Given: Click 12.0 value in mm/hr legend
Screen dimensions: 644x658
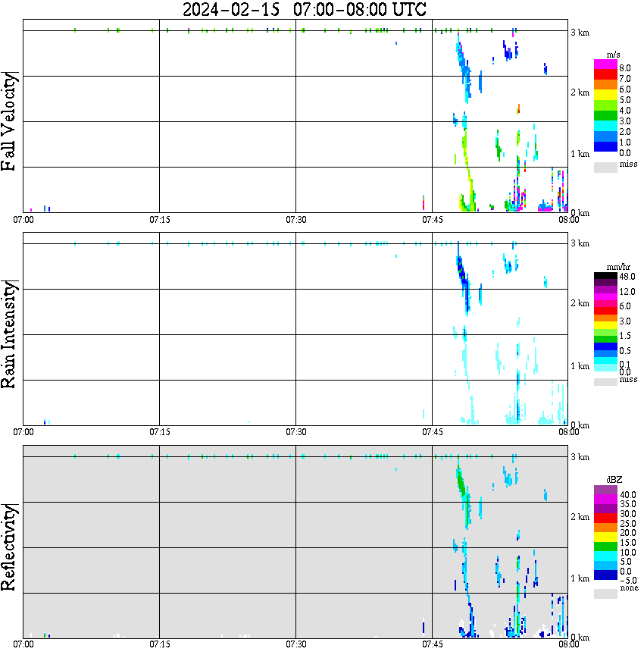Looking at the screenshot, I should pyautogui.click(x=627, y=292).
